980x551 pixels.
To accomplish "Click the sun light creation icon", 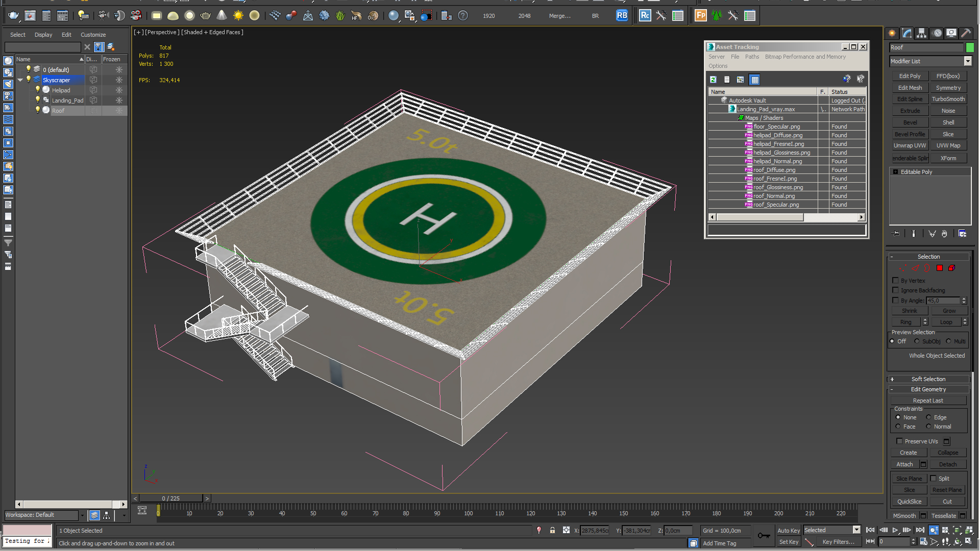I will click(x=238, y=16).
